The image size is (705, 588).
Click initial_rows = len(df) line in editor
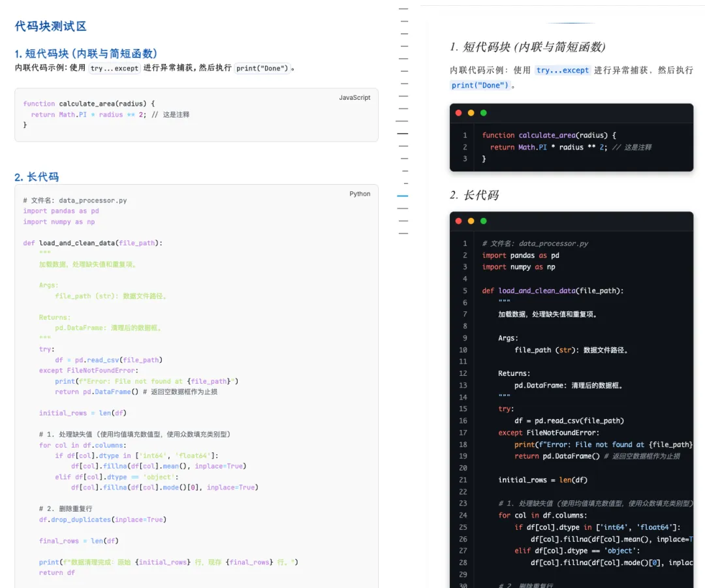pyautogui.click(x=83, y=413)
